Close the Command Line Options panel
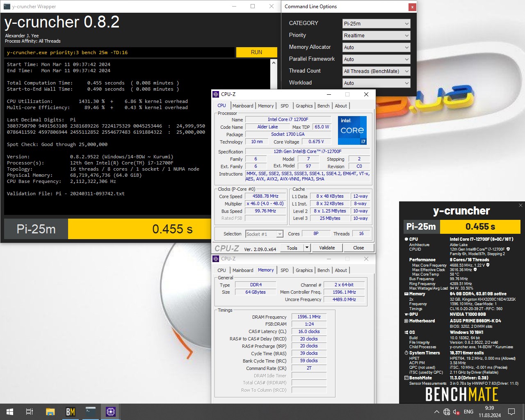 (x=412, y=7)
